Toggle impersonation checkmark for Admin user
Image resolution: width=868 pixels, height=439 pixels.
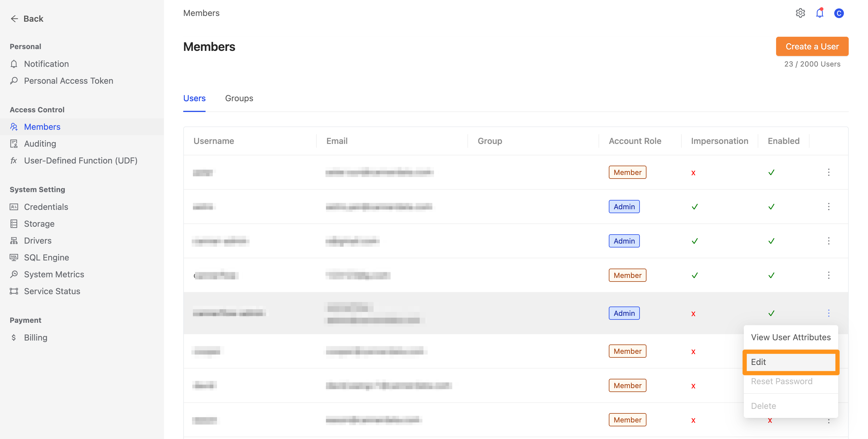[x=694, y=313]
